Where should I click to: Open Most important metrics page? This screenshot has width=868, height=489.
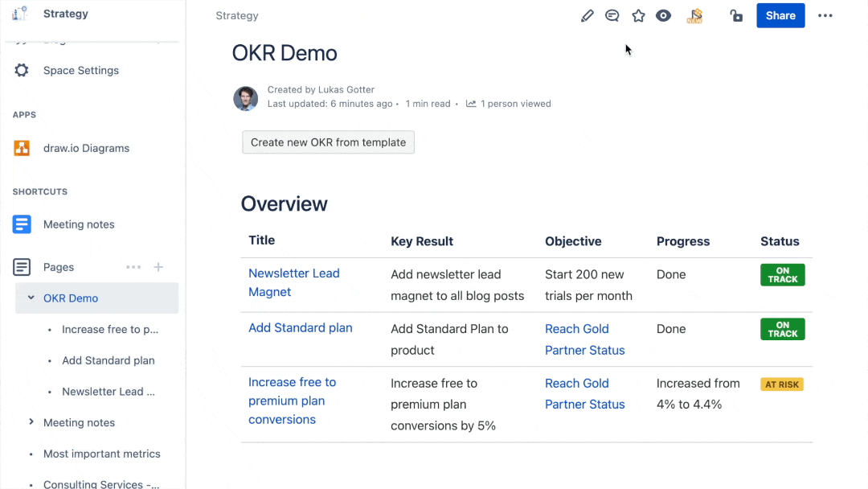[x=102, y=454]
